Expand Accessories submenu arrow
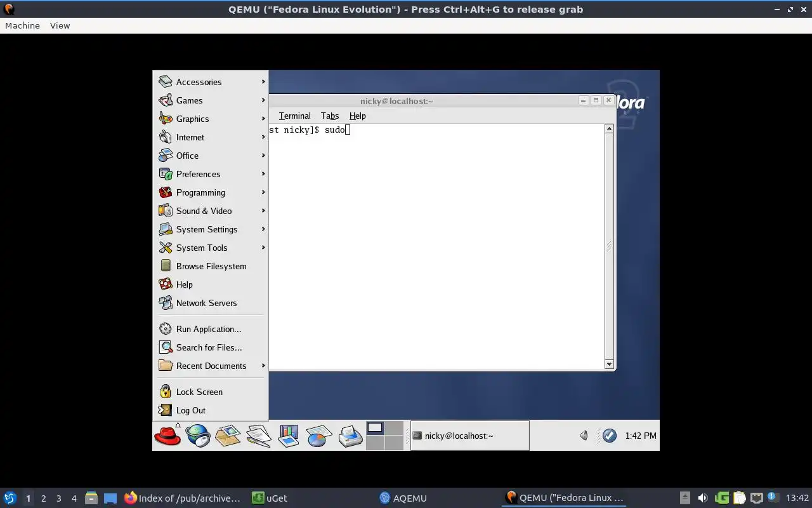The width and height of the screenshot is (812, 508). pos(263,82)
